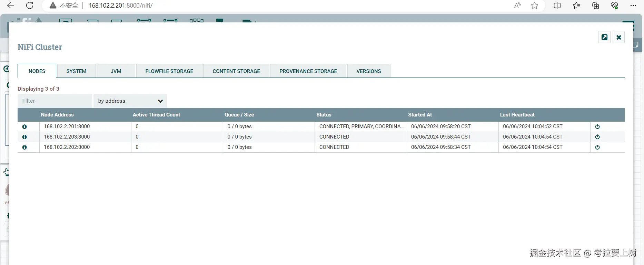Image resolution: width=644 pixels, height=265 pixels.
Task: Select node address 168.102.2.201:8000 cell
Action: coord(85,126)
